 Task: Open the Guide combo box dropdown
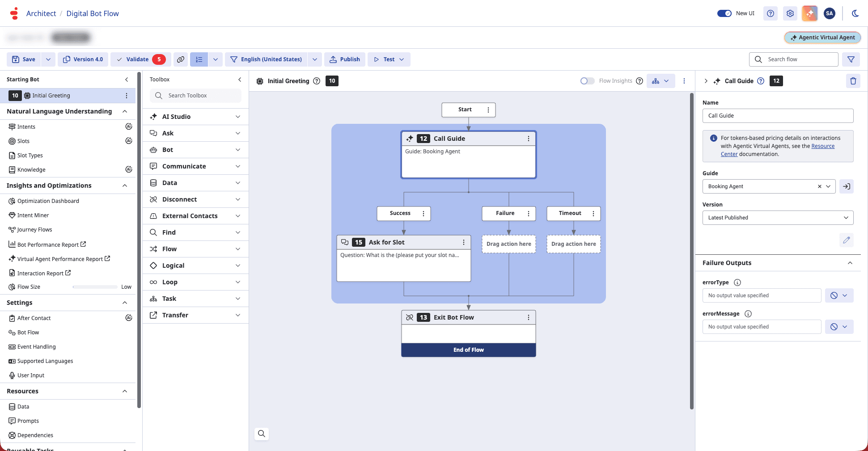pyautogui.click(x=829, y=186)
